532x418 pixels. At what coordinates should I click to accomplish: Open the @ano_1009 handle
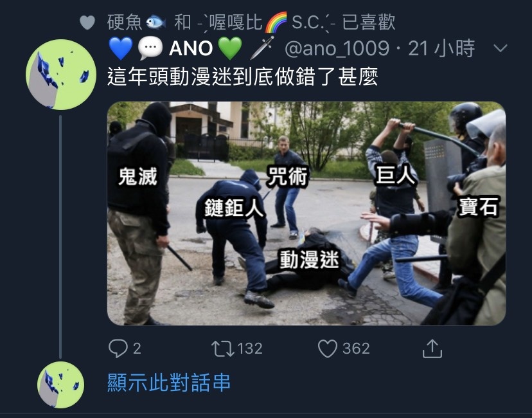(x=337, y=48)
